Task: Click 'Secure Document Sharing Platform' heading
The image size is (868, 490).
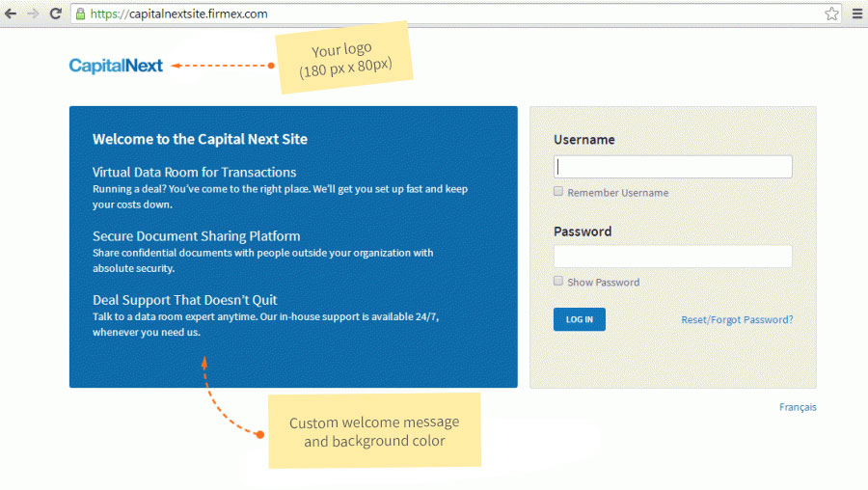Action: (x=197, y=236)
